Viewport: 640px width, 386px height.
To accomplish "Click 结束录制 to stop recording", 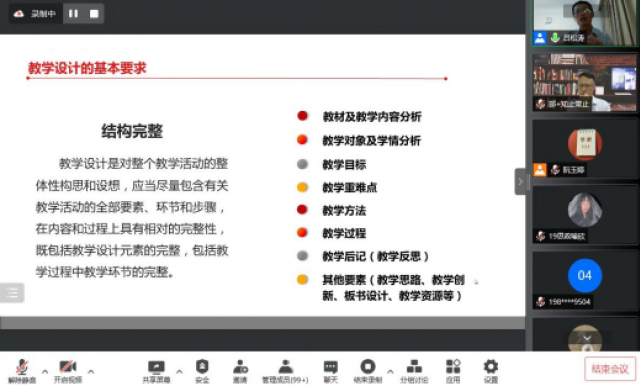I will point(368,371).
